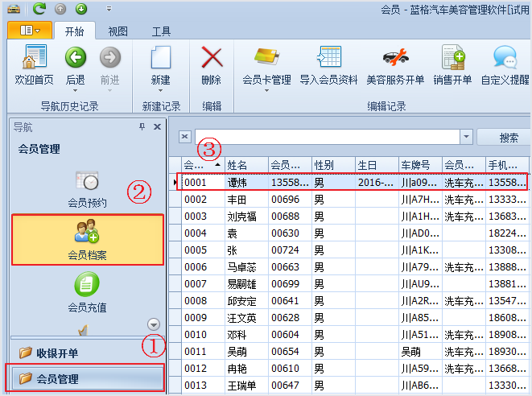The width and height of the screenshot is (532, 396).
Task: Click the 新建 new record icon
Action: tap(161, 58)
